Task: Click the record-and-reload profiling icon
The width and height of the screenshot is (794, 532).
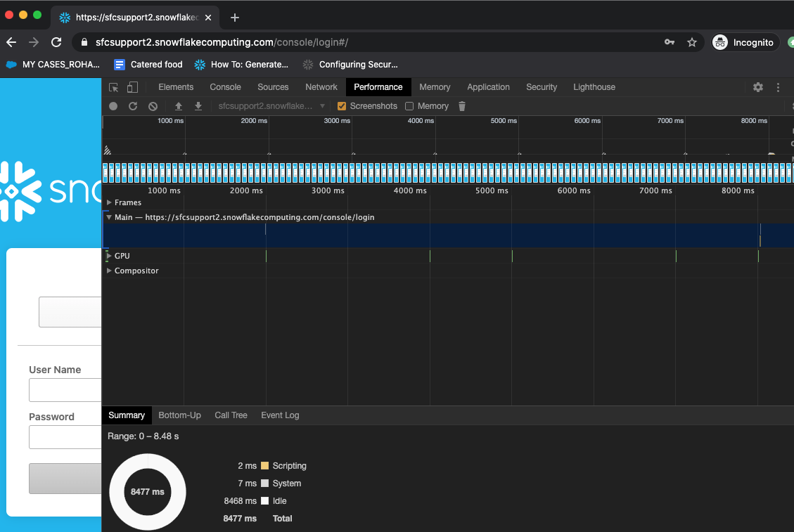Action: click(x=133, y=105)
